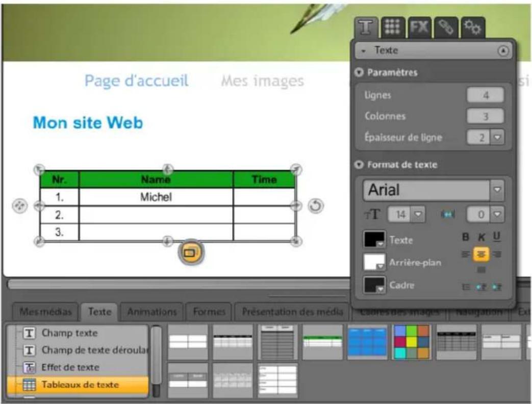Open the Text properties tab icon
This screenshot has width=532, height=404.
[x=366, y=27]
